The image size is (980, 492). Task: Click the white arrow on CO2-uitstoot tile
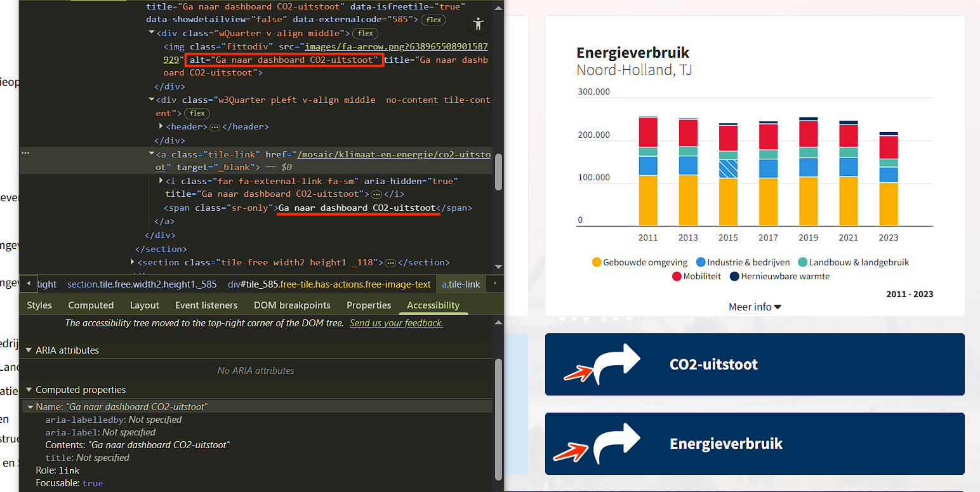click(616, 364)
